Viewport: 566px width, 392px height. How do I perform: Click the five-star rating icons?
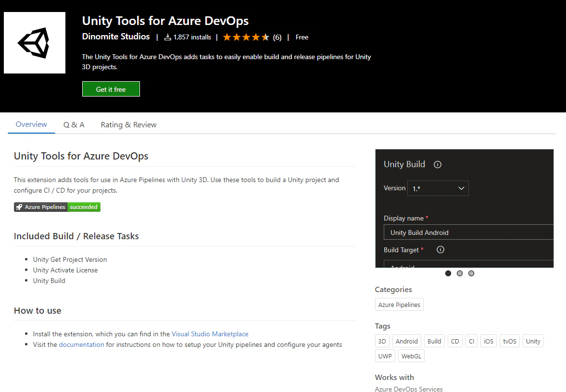coord(246,37)
